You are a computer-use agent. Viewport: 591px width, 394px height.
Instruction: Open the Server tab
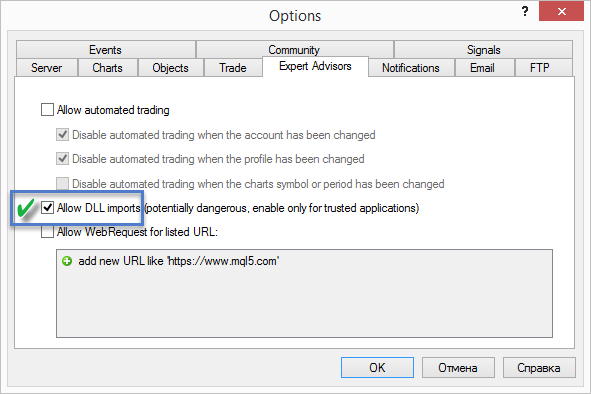click(x=47, y=68)
